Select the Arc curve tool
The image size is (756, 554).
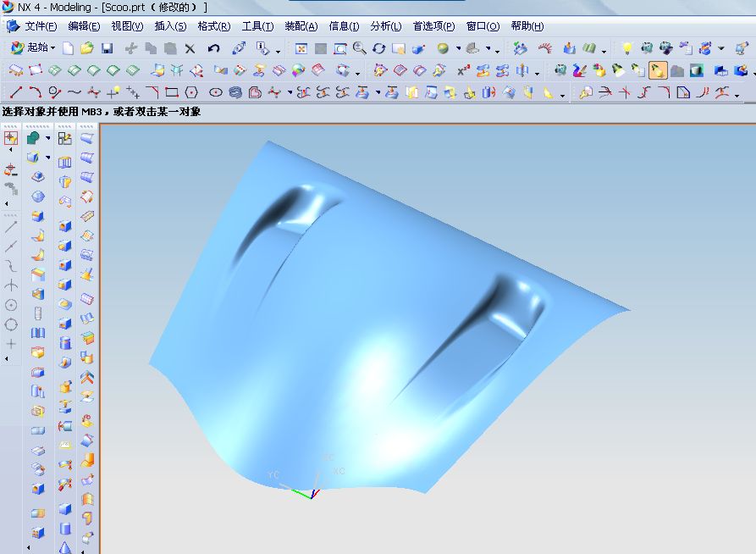36,92
